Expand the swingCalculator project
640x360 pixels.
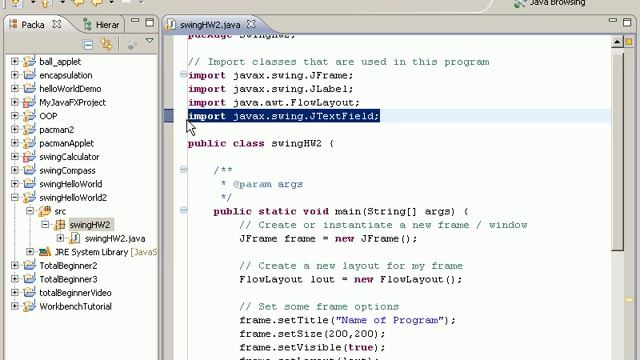(15, 157)
